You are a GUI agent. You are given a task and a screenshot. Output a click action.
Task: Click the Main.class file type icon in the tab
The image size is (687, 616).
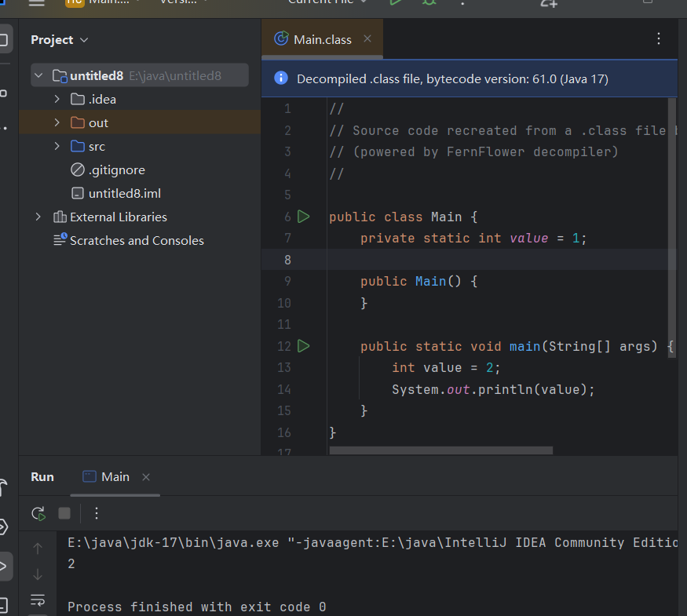pos(281,39)
